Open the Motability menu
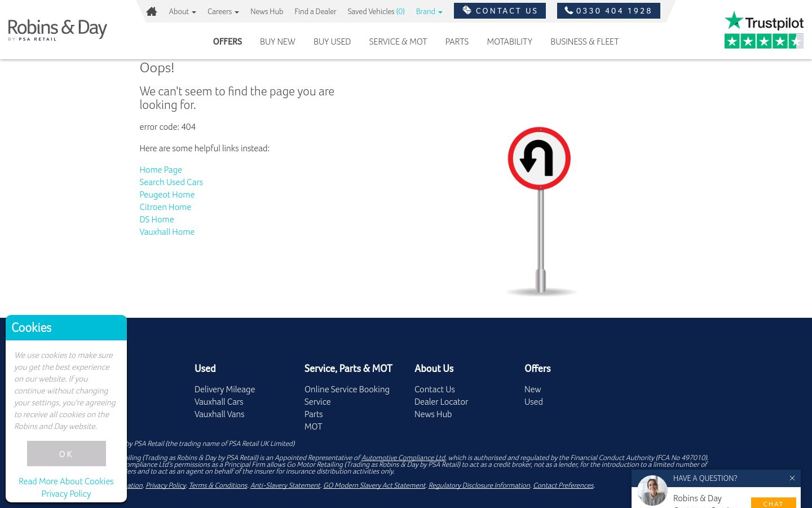Image resolution: width=812 pixels, height=508 pixels. tap(510, 42)
